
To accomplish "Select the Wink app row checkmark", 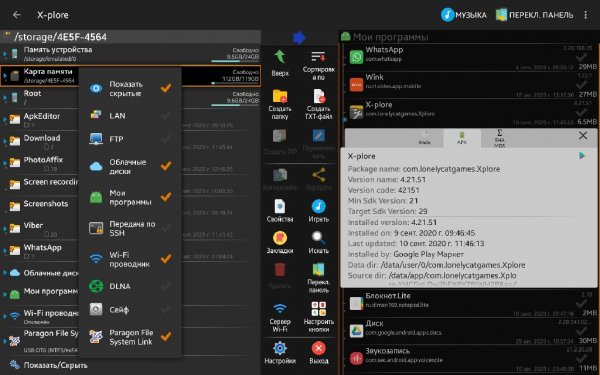I will [x=582, y=85].
